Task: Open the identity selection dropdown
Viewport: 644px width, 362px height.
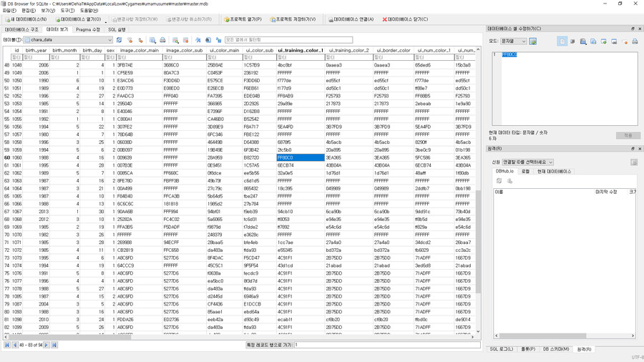Action: [x=528, y=162]
